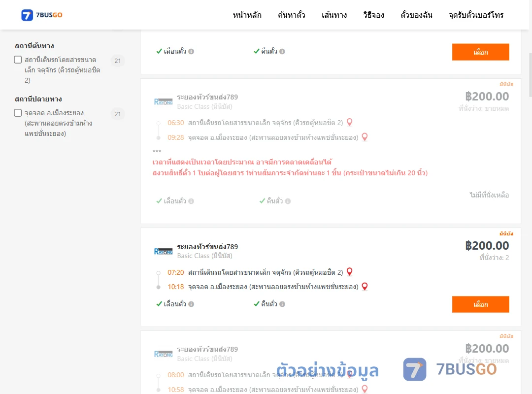Open the ตั๋วของฉัน menu item
Image resolution: width=532 pixels, height=394 pixels.
(416, 15)
